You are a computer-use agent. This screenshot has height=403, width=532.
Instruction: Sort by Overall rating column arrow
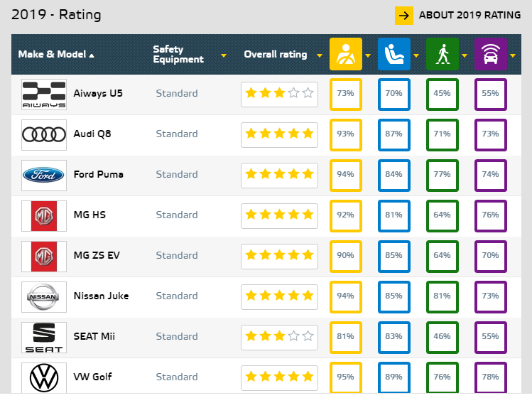319,55
